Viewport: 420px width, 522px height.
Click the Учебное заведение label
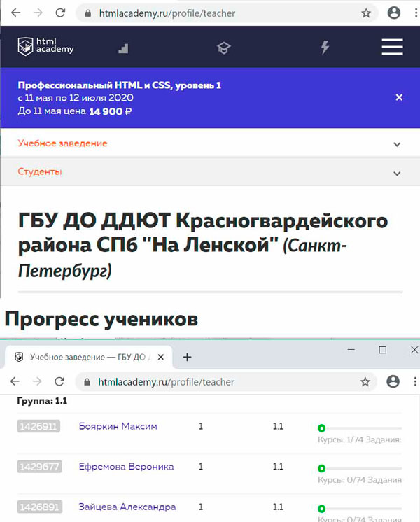(x=62, y=143)
